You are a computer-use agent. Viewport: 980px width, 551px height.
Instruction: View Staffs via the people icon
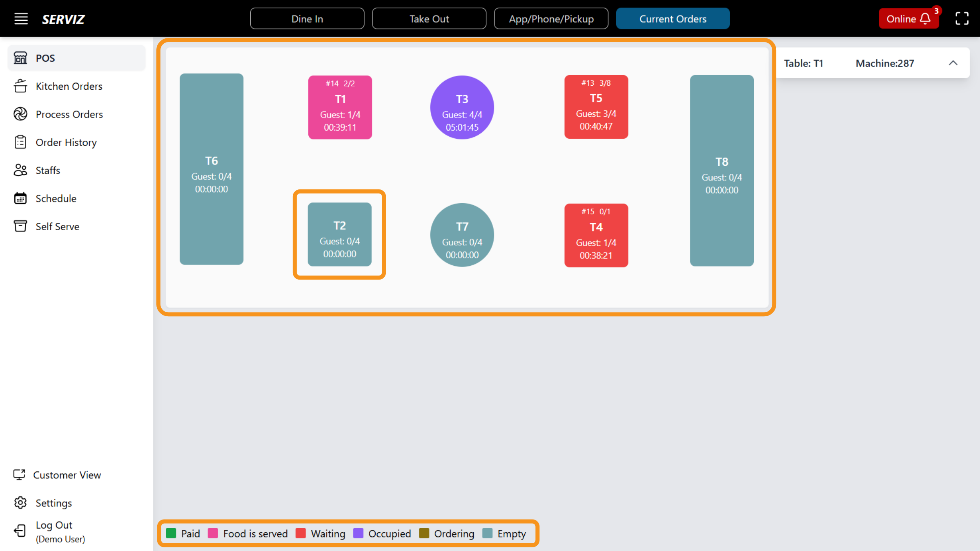[21, 170]
